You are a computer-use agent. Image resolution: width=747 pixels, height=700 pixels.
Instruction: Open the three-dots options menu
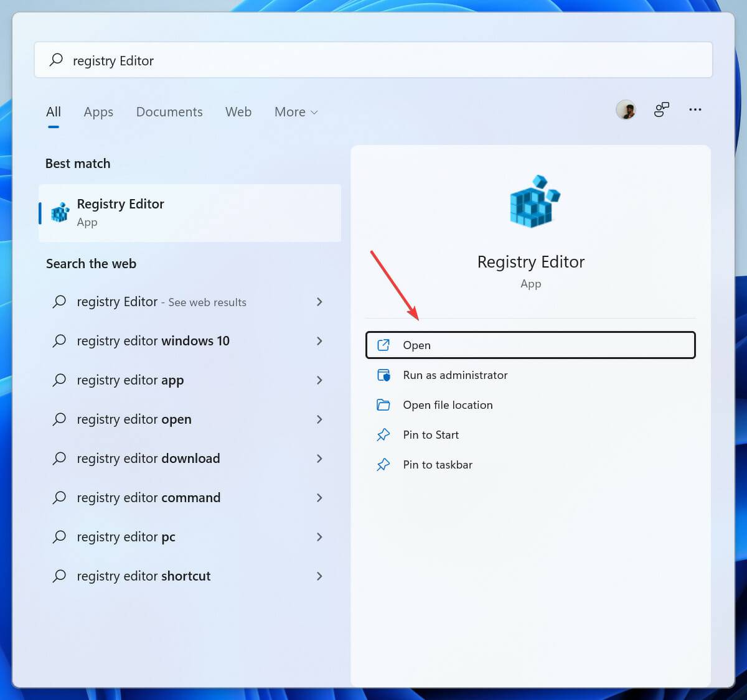pyautogui.click(x=695, y=110)
